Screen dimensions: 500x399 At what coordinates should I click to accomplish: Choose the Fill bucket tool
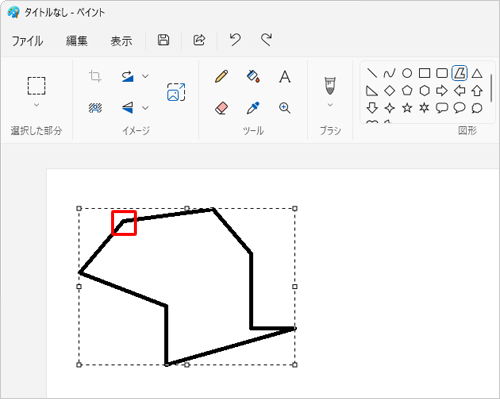[253, 76]
